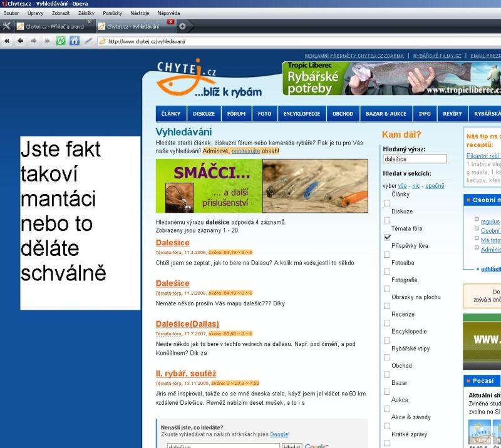Image resolution: width=501 pixels, height=448 pixels.
Task: Select all sections with the vše link
Action: click(402, 186)
